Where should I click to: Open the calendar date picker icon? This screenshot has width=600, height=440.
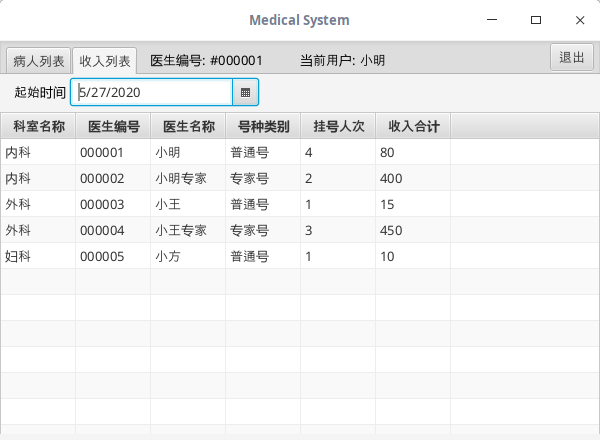(245, 92)
